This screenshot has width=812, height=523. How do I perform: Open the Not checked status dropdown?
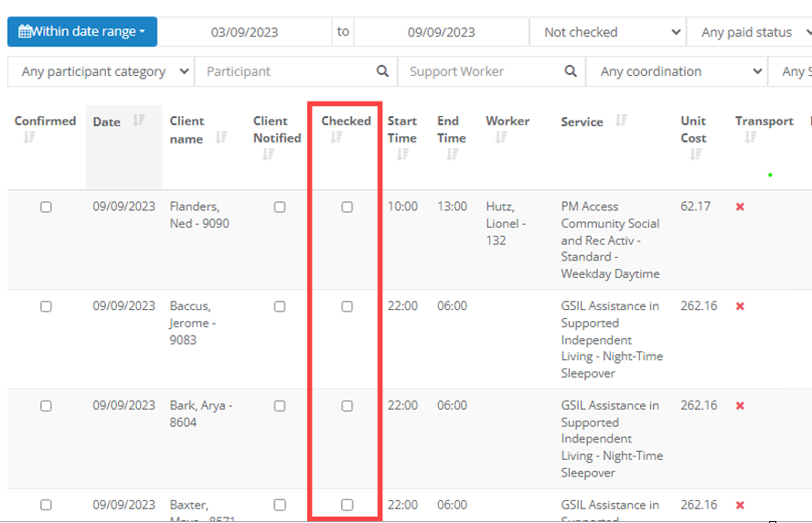pyautogui.click(x=607, y=32)
